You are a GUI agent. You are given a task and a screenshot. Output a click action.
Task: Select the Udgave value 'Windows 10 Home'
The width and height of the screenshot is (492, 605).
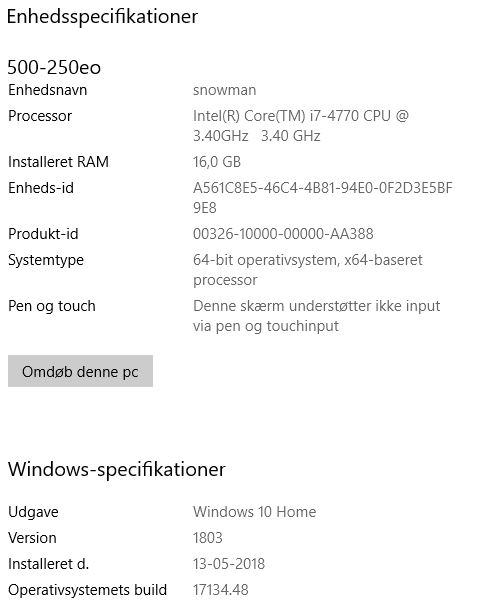click(254, 512)
